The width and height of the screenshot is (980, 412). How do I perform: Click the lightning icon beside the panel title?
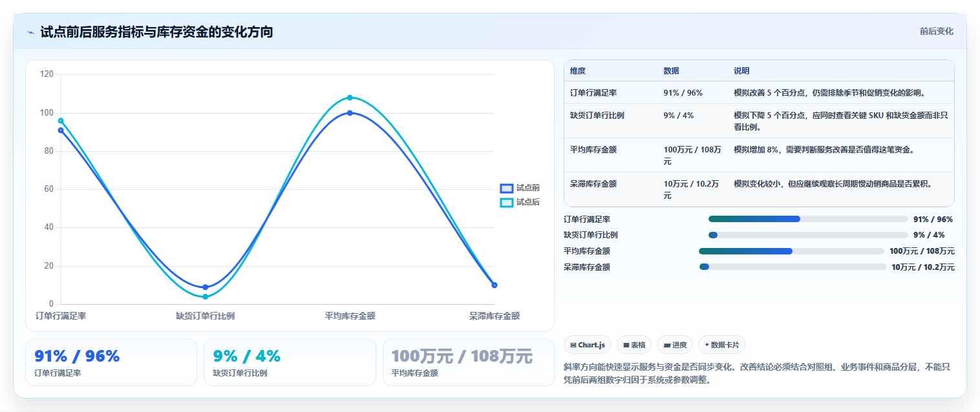coord(30,32)
